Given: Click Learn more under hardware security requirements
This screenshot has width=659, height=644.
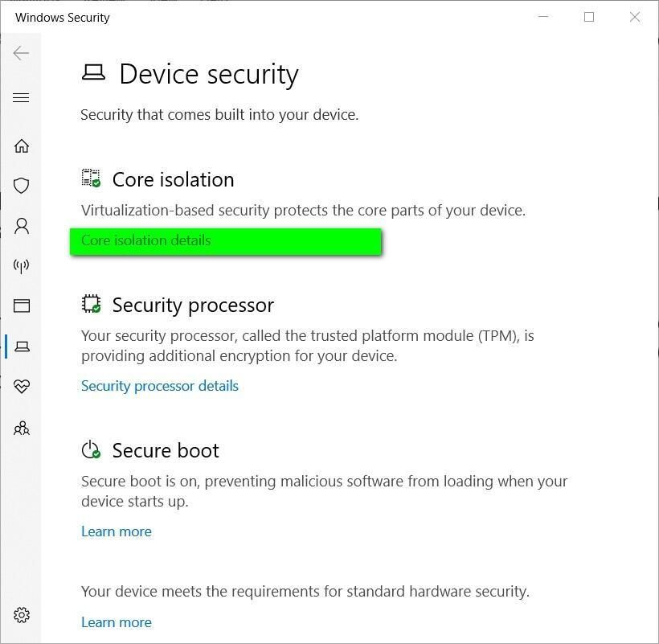Looking at the screenshot, I should (x=116, y=621).
